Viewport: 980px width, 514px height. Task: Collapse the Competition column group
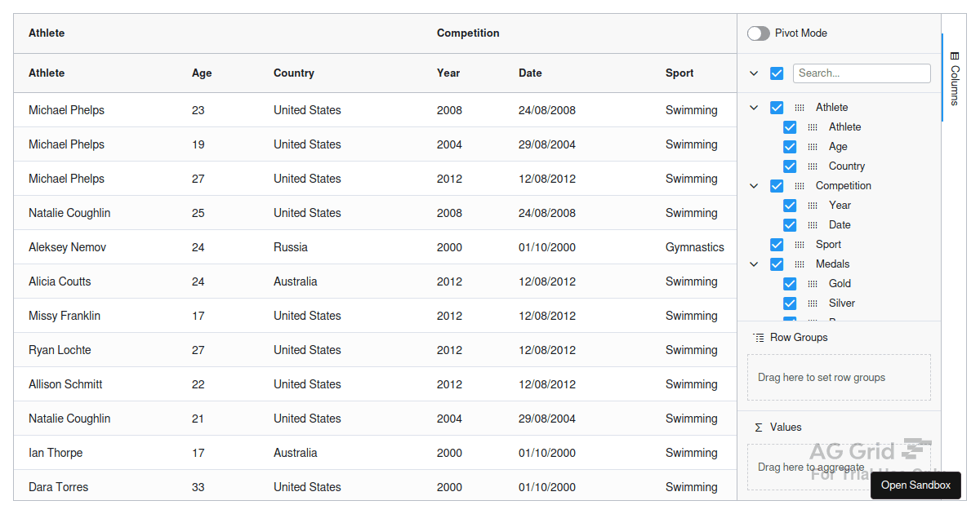pos(753,185)
